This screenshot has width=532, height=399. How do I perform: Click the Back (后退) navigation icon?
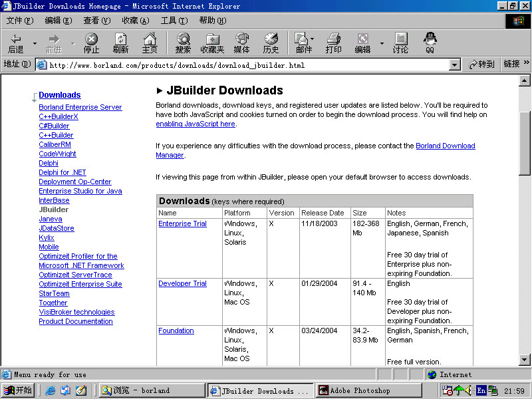[x=15, y=43]
